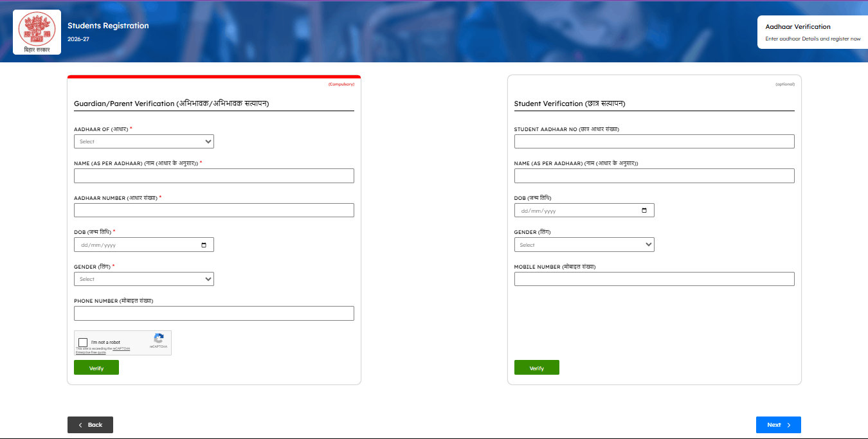Open calendar picker in guardian DOB field

click(x=204, y=245)
